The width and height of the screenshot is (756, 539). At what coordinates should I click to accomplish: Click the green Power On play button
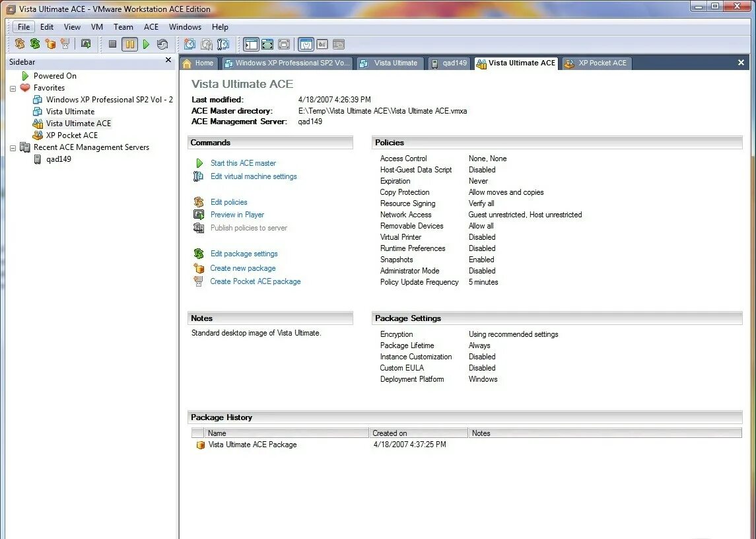coord(146,44)
